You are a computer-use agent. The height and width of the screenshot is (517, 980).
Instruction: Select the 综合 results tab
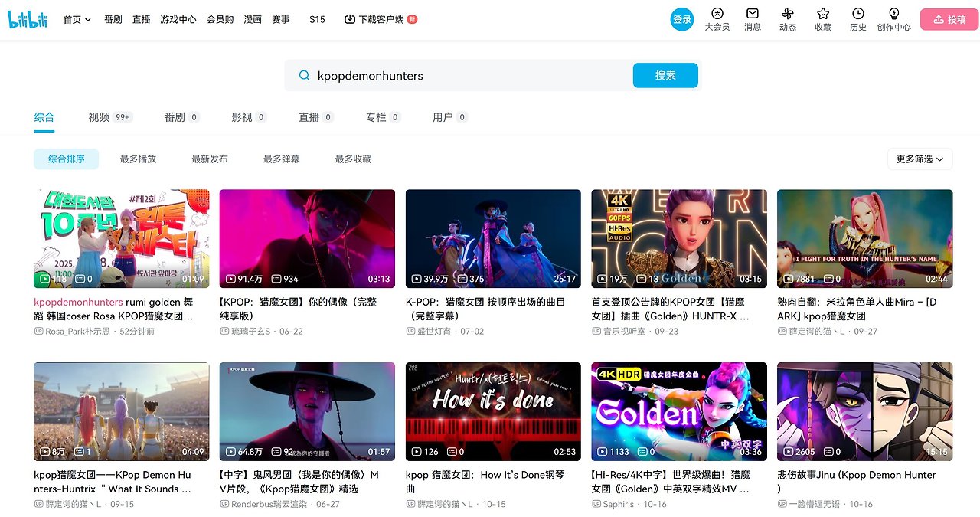(x=44, y=117)
